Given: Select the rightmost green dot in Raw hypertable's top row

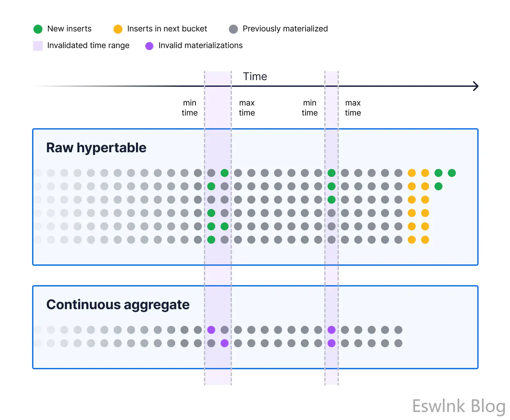Looking at the screenshot, I should [452, 173].
